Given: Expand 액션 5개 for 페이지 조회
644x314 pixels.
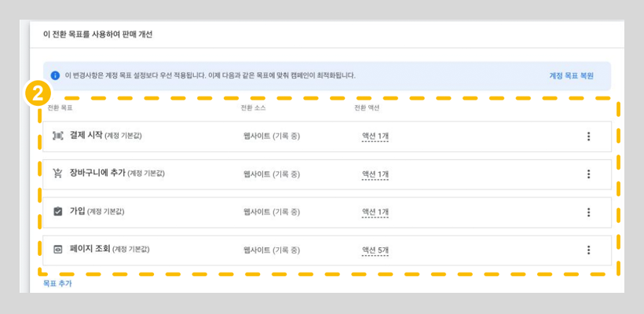Looking at the screenshot, I should 375,250.
